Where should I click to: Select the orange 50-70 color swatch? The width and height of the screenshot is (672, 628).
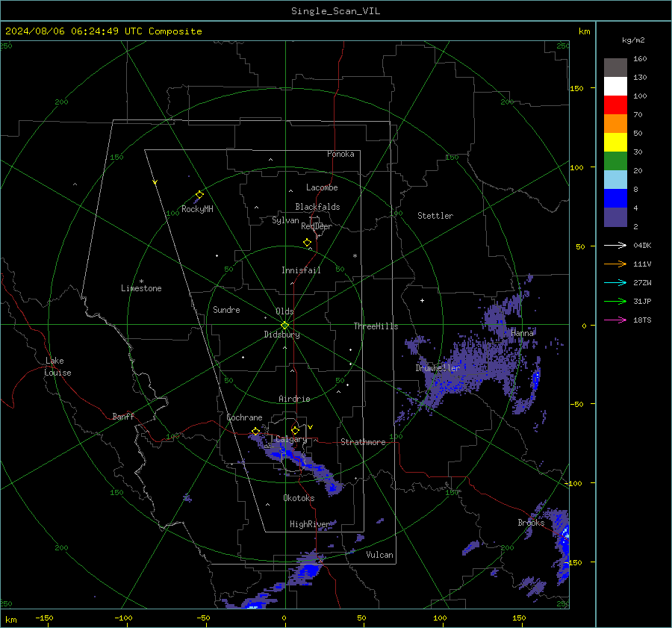(615, 123)
